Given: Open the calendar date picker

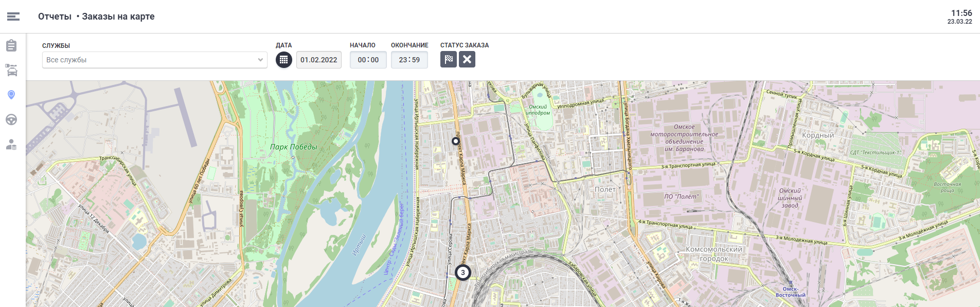Looking at the screenshot, I should click(284, 60).
